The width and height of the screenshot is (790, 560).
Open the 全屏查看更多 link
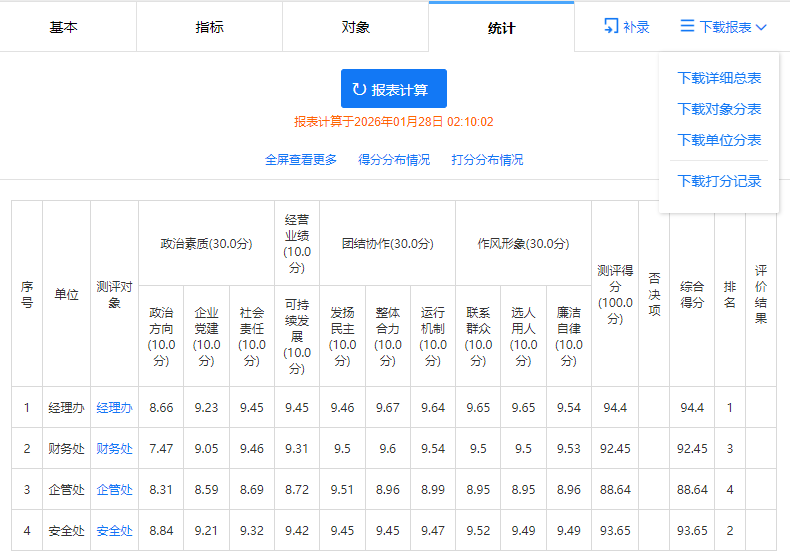301,160
